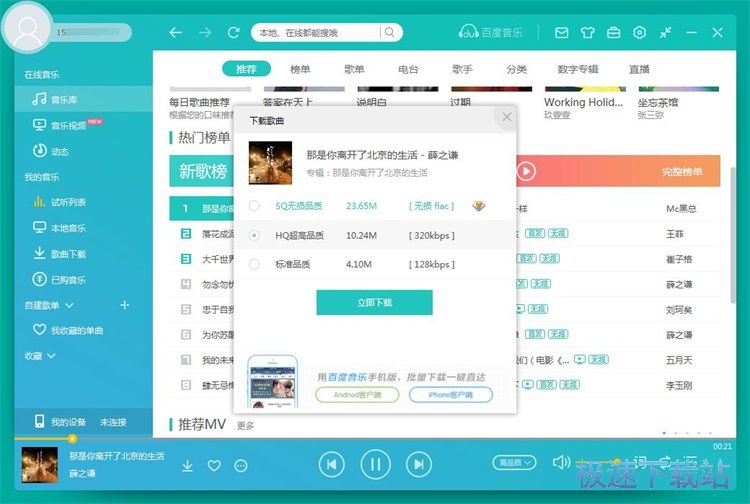Switch to the 歌手 tab
The width and height of the screenshot is (750, 504).
[463, 69]
